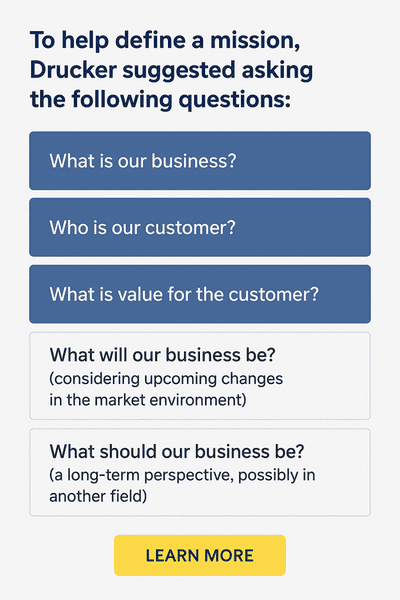Open the "What will our business be?" card
Screen dimensions: 400x600
[200, 376]
